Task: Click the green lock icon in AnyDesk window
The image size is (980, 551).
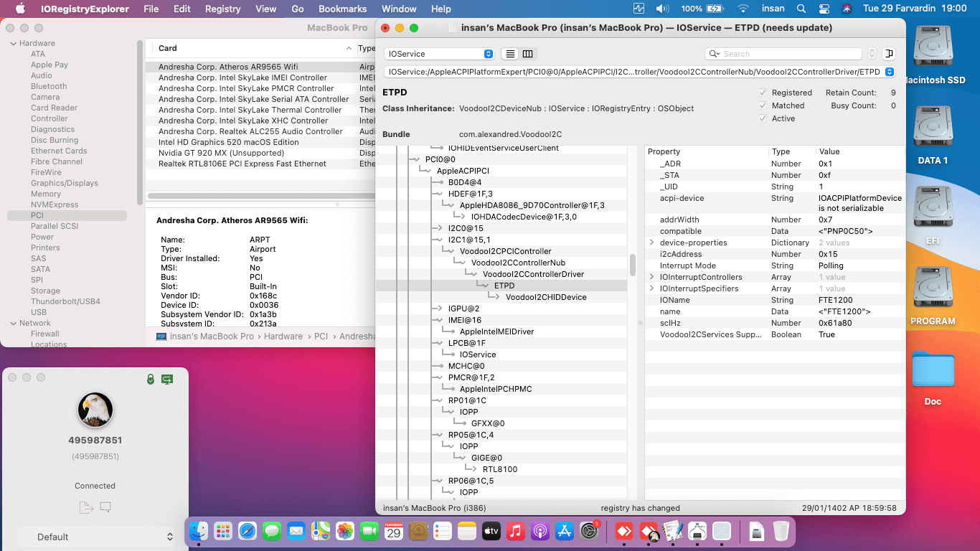Action: tap(151, 378)
